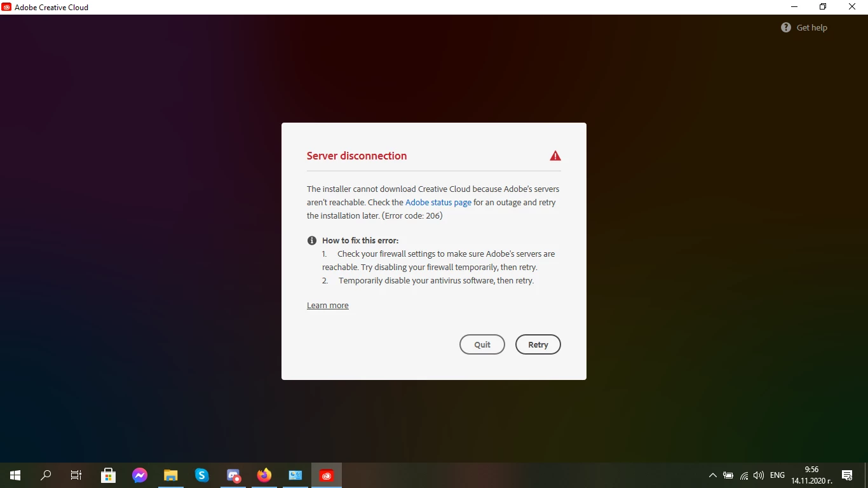
Task: Open Task View on the taskbar
Action: pyautogui.click(x=76, y=475)
